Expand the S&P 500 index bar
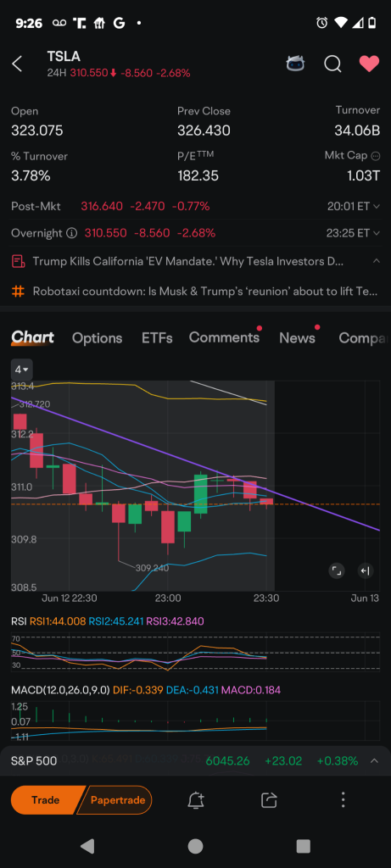 (x=374, y=760)
